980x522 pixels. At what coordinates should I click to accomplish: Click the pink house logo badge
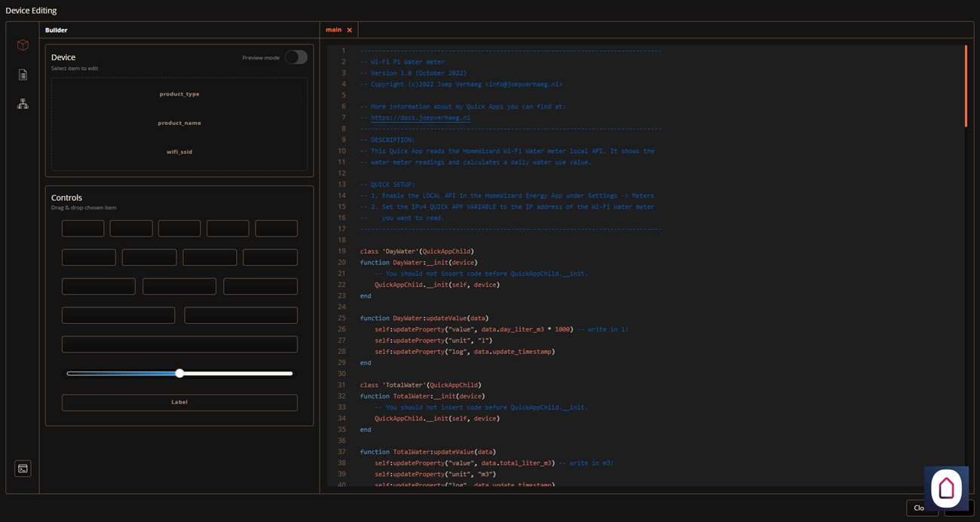point(946,488)
